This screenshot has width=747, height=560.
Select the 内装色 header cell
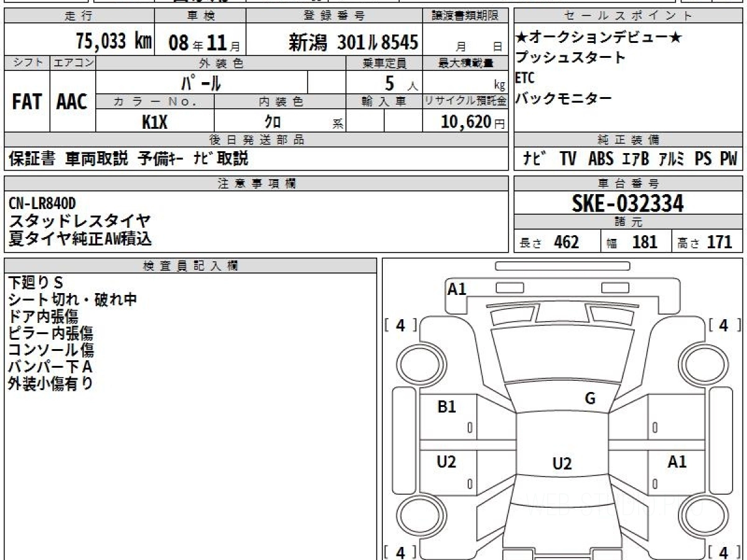click(x=280, y=101)
